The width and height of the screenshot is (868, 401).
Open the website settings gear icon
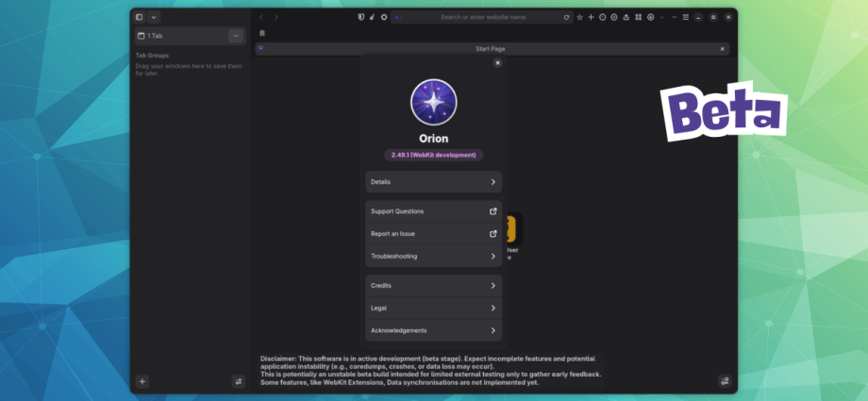(x=384, y=17)
